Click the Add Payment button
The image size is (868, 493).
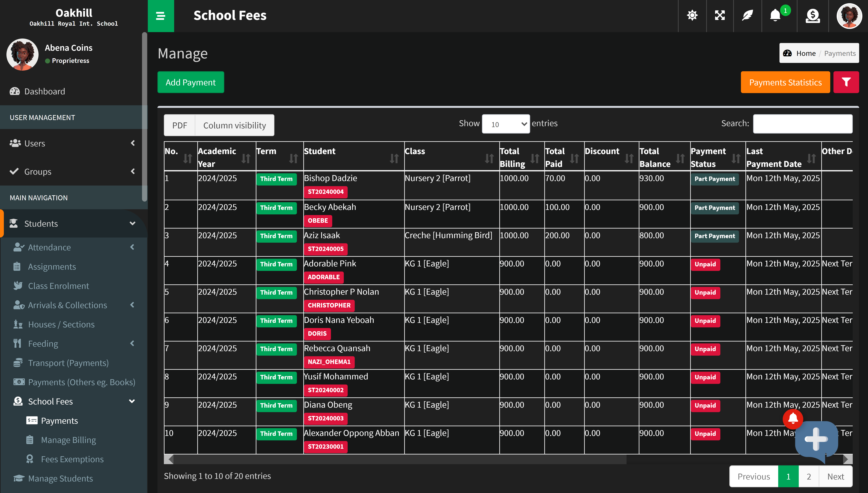[x=191, y=82]
